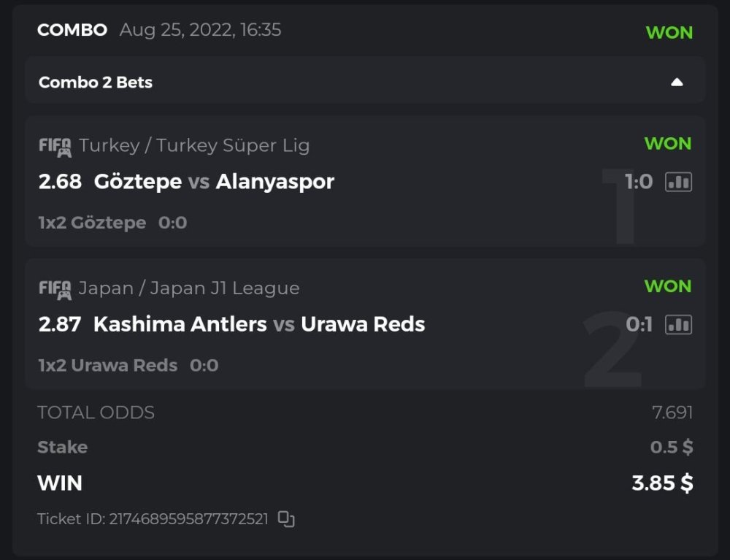Image resolution: width=730 pixels, height=560 pixels.
Task: Click the 0:1 final score
Action: 639,324
